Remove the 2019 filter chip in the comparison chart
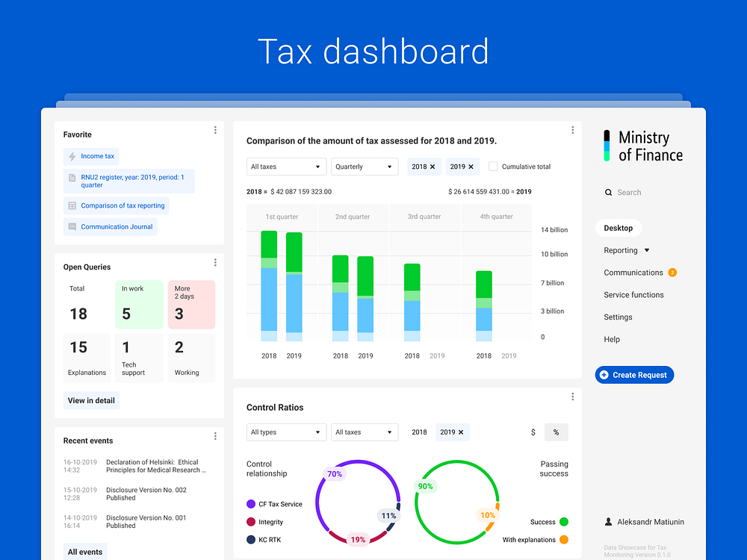 (471, 167)
